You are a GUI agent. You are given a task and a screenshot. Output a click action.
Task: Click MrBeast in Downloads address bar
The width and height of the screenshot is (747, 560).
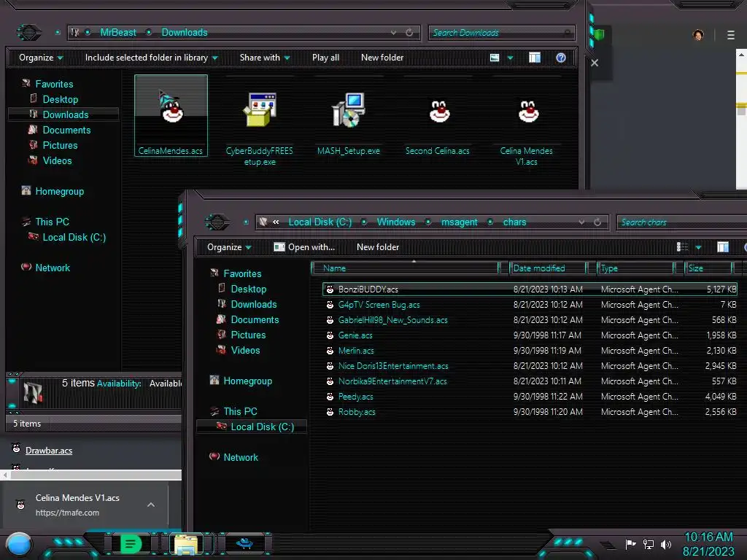point(118,32)
